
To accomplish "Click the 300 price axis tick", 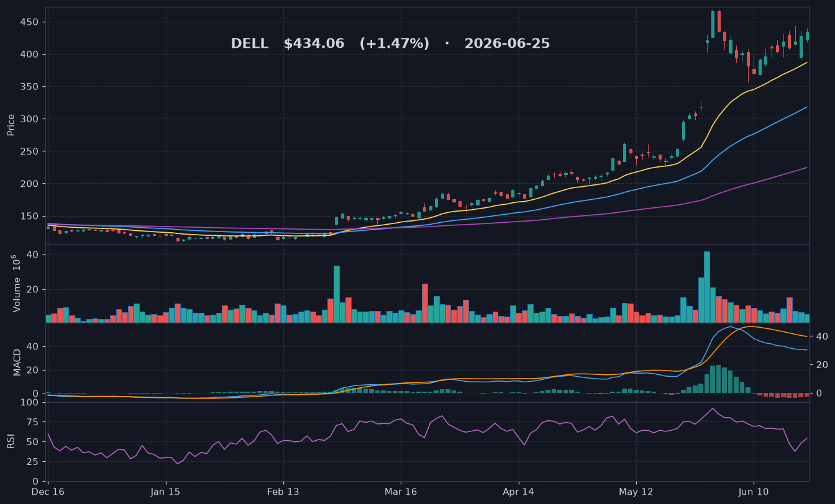I will 30,119.
